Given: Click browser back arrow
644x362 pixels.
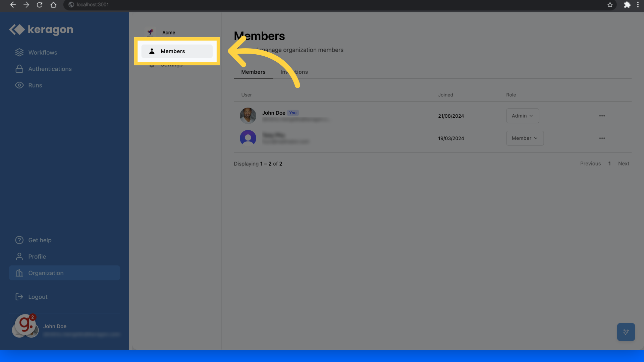Looking at the screenshot, I should pyautogui.click(x=13, y=5).
